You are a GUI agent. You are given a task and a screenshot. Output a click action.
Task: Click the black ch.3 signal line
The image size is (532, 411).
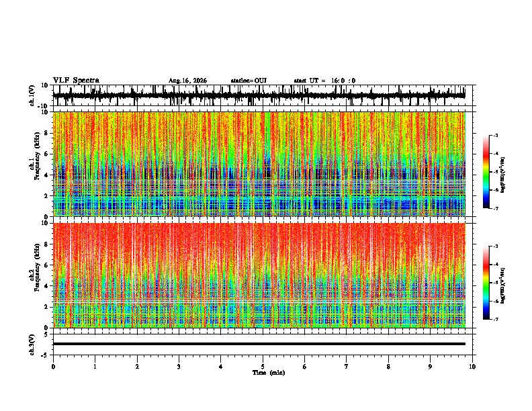click(259, 344)
